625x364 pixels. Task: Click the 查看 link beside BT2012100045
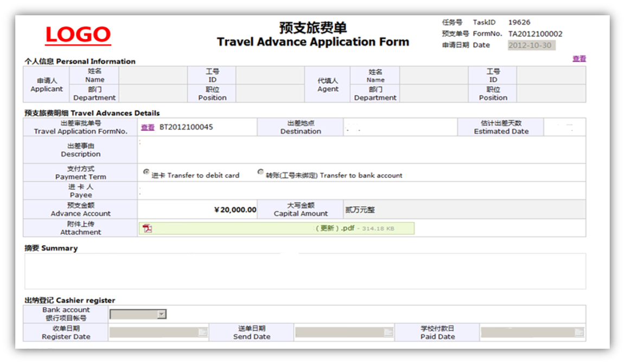[x=148, y=127]
